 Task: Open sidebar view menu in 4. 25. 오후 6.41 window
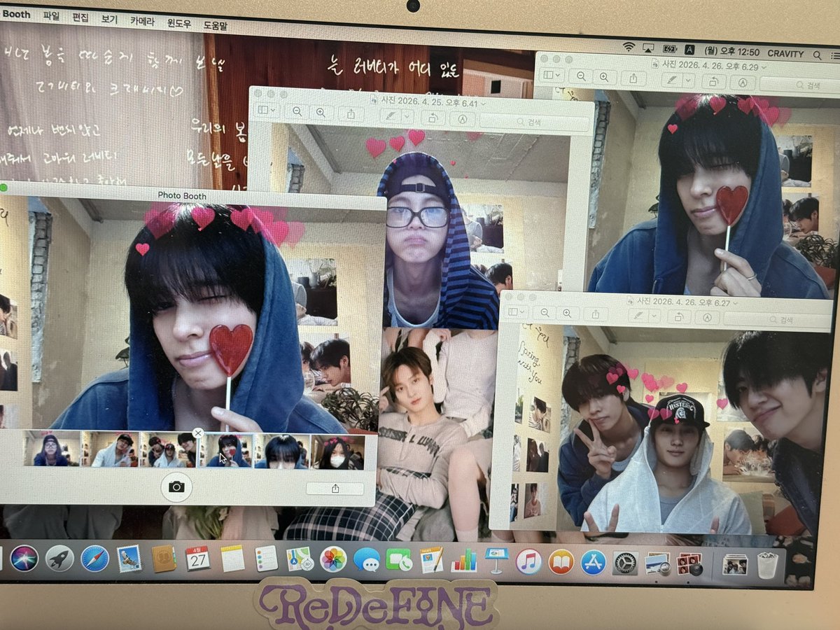coord(267,111)
